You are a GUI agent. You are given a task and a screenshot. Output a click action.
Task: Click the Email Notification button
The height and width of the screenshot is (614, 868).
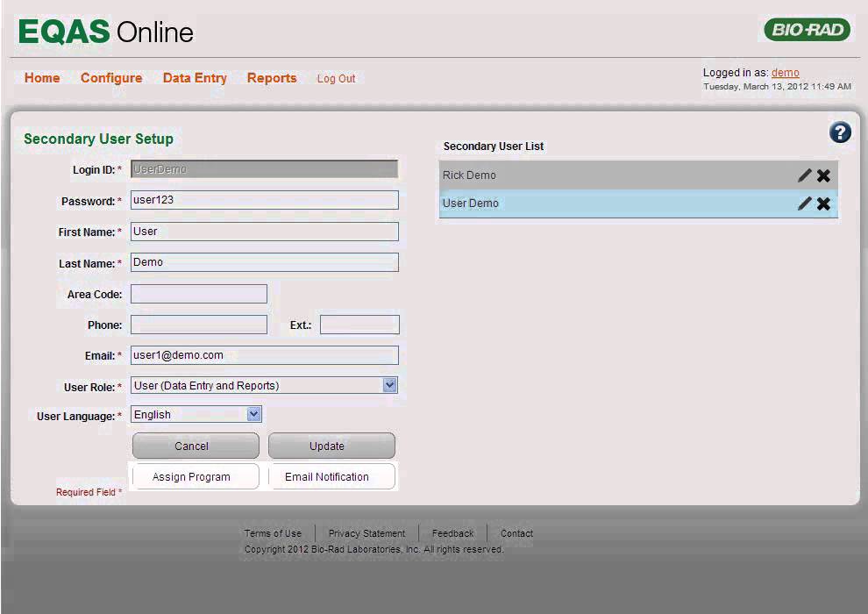coord(331,476)
